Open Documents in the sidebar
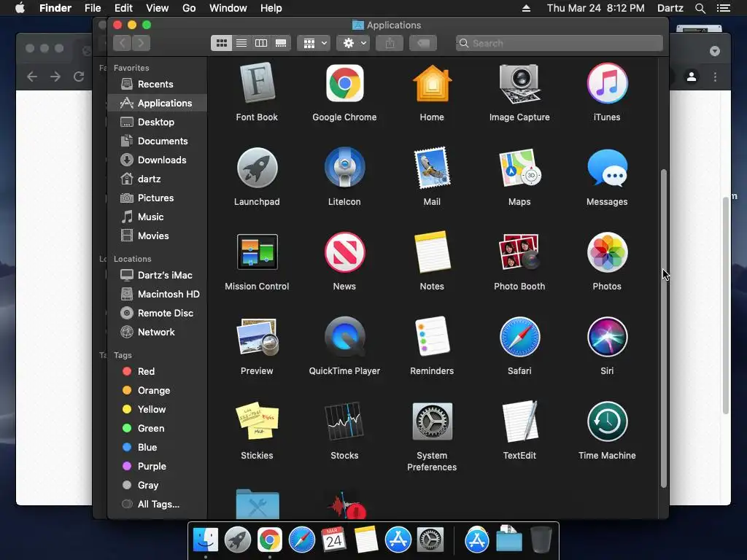The height and width of the screenshot is (560, 747). [x=157, y=141]
